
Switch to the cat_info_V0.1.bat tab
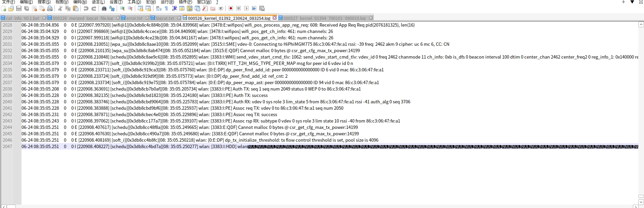[23, 18]
